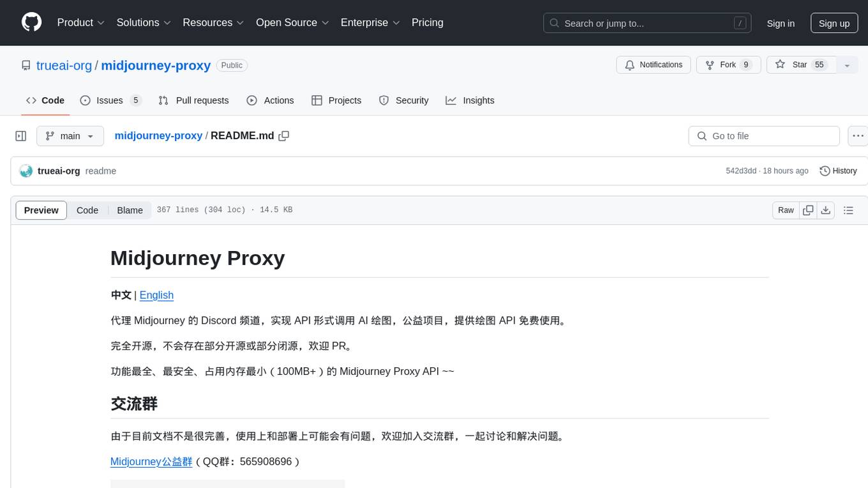This screenshot has width=868, height=488.
Task: Navigate to midjourney-proxy breadcrumb folder
Action: (x=158, y=136)
